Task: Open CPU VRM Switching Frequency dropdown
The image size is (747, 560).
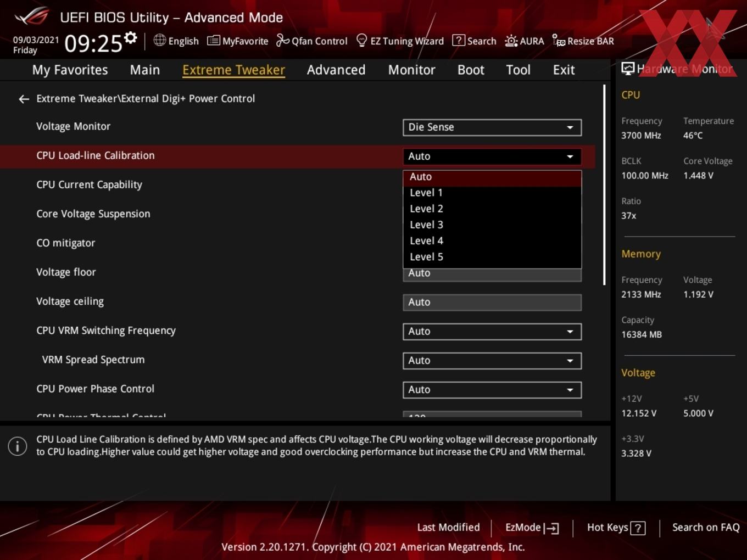Action: click(492, 332)
